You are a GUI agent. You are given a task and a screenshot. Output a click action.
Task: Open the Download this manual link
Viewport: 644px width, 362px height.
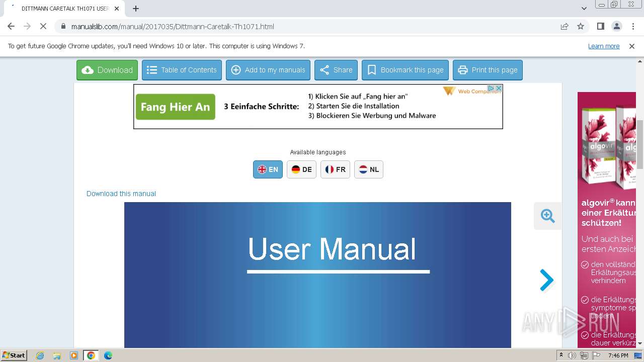click(x=121, y=194)
